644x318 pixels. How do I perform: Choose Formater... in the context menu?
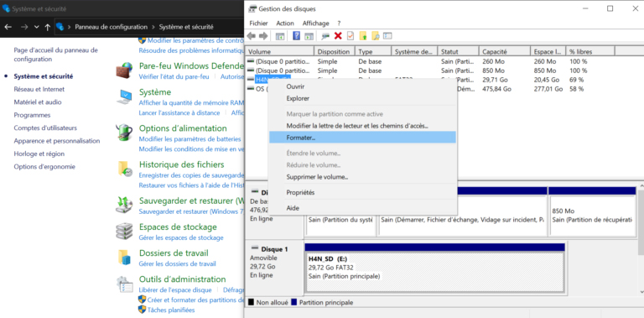click(x=362, y=138)
